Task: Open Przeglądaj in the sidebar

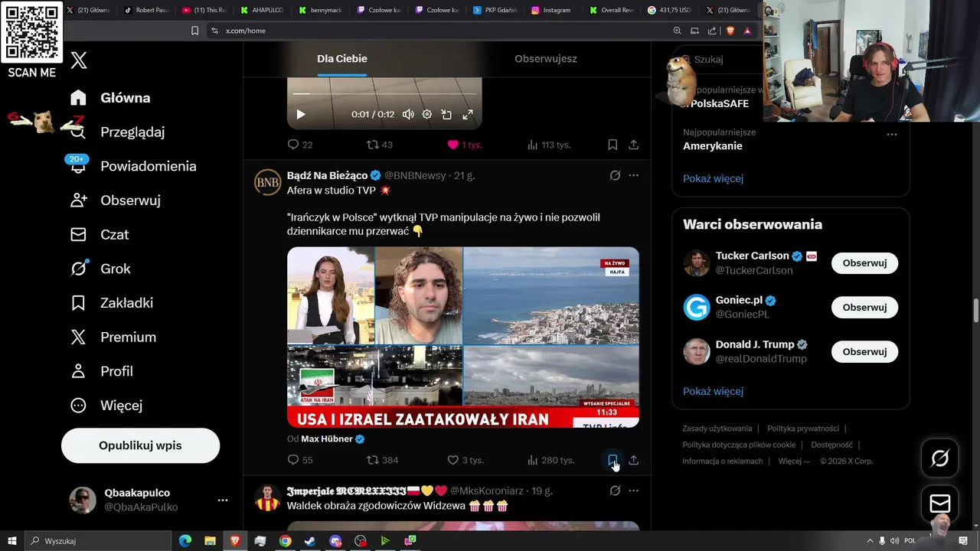Action: click(117, 132)
